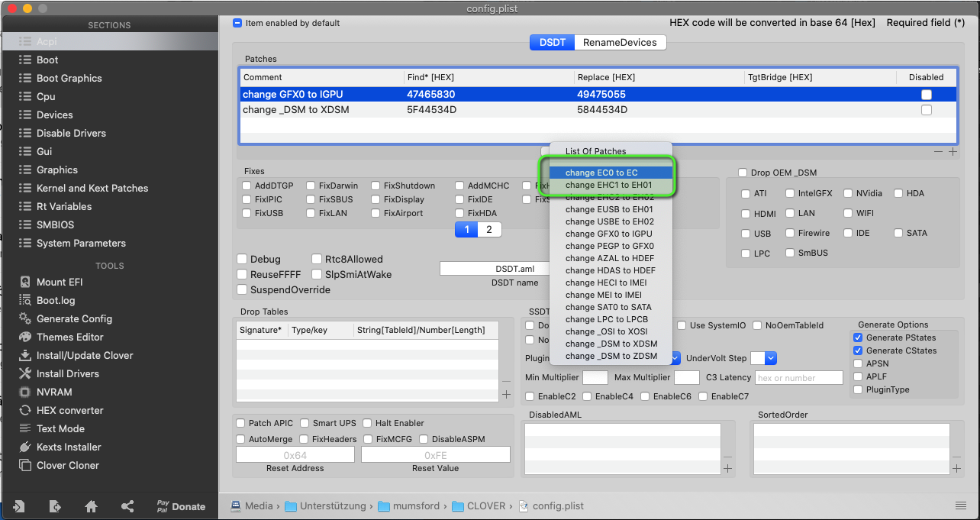
Task: Open the HEX converter tool
Action: [x=69, y=410]
